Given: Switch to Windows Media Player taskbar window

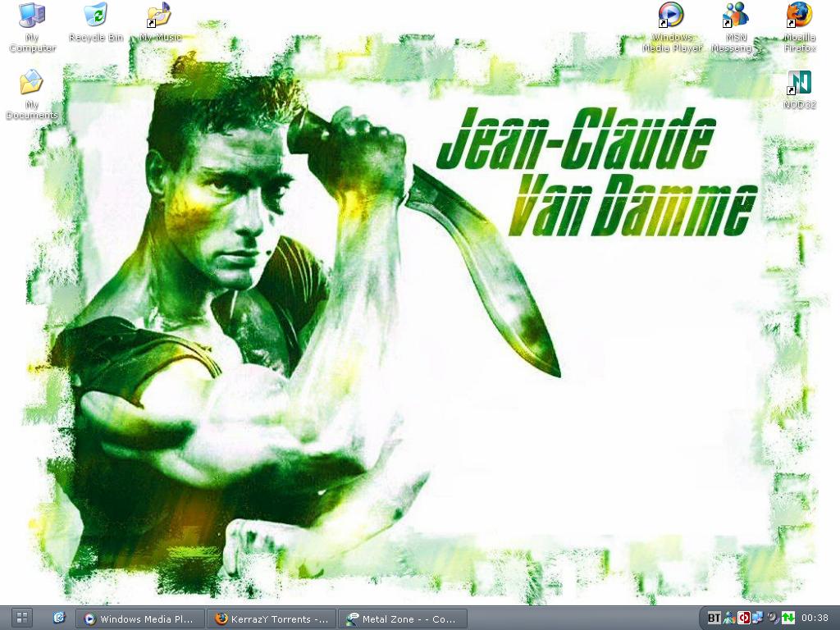Looking at the screenshot, I should point(140,619).
